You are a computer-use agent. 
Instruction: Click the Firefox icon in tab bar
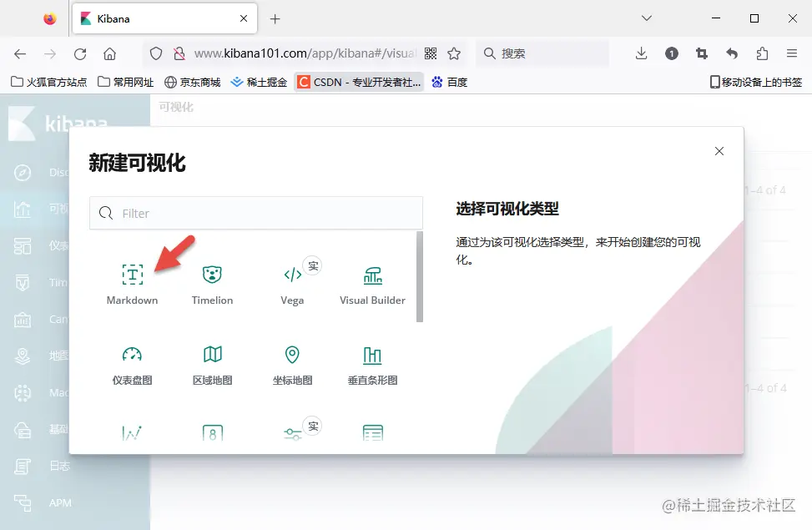[50, 18]
